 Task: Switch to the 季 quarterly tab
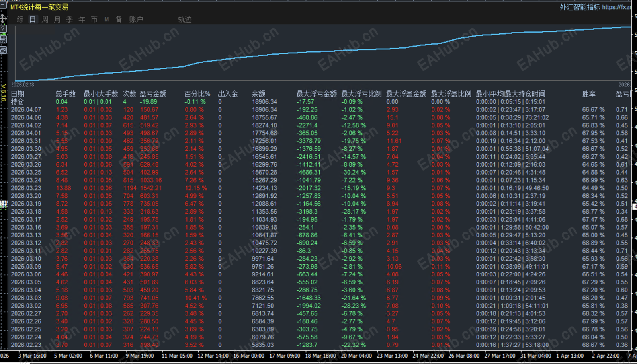[x=70, y=19]
